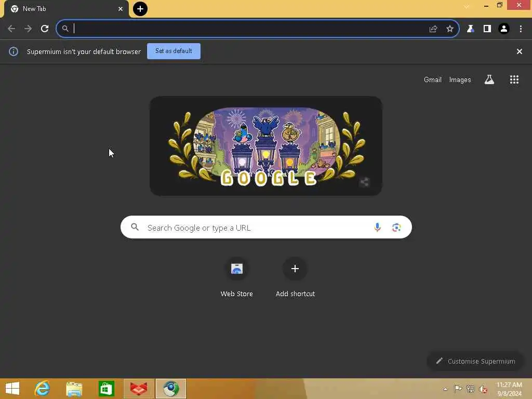Viewport: 532px width, 399px height.
Task: Click the network tray icon
Action: [x=471, y=389]
